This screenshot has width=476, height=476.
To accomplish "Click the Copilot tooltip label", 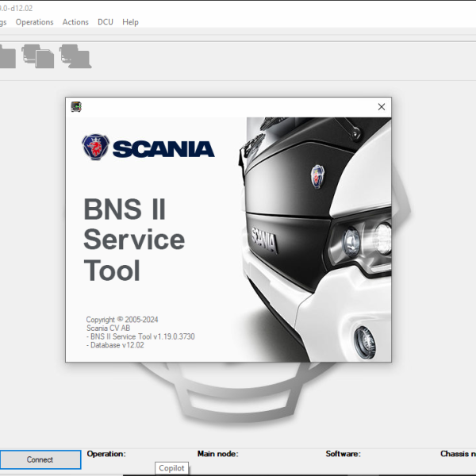I will coord(171,468).
